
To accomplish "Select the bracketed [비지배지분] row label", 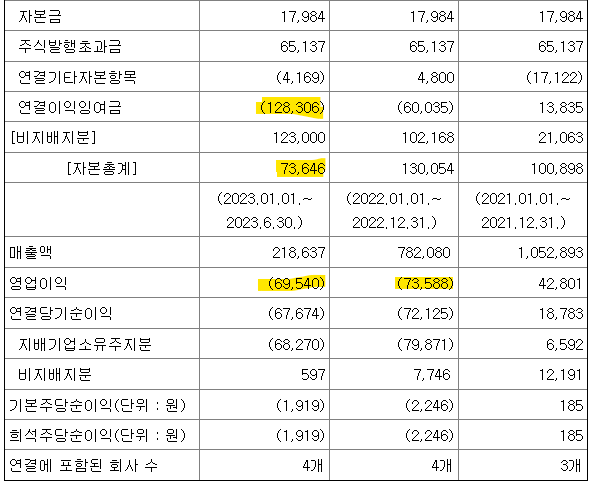I will tap(53, 138).
